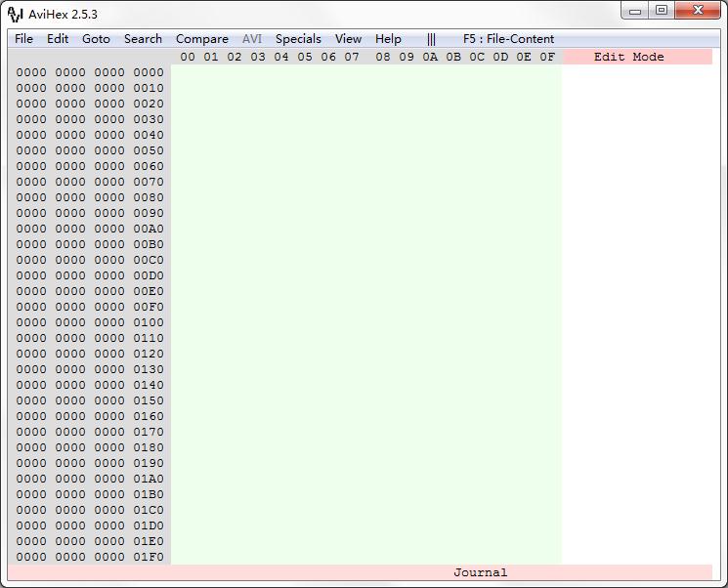Open the Compare menu
This screenshot has height=588, width=728.
click(x=201, y=39)
